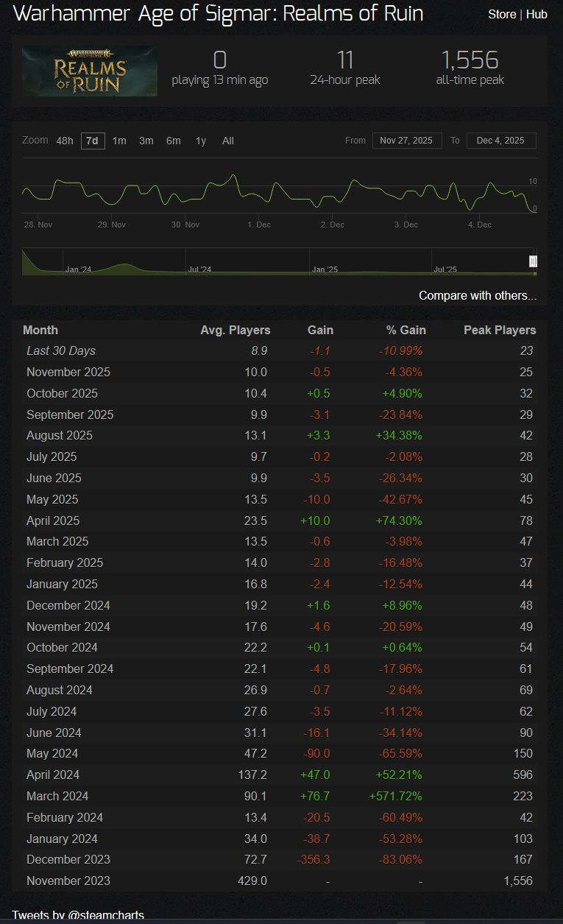Click the September 2024 row label

pyautogui.click(x=70, y=669)
